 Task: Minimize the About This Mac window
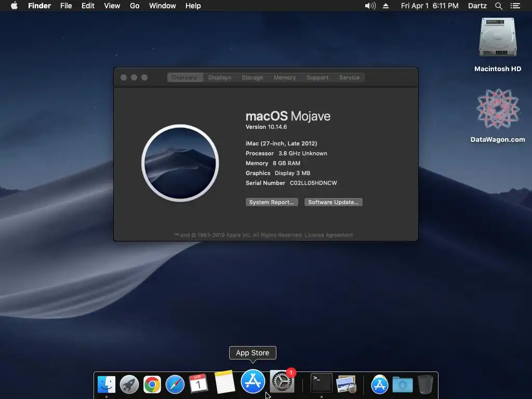point(134,77)
